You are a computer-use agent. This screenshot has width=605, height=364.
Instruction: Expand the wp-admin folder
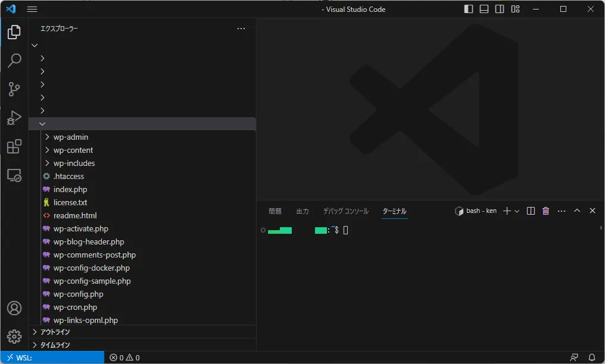70,137
